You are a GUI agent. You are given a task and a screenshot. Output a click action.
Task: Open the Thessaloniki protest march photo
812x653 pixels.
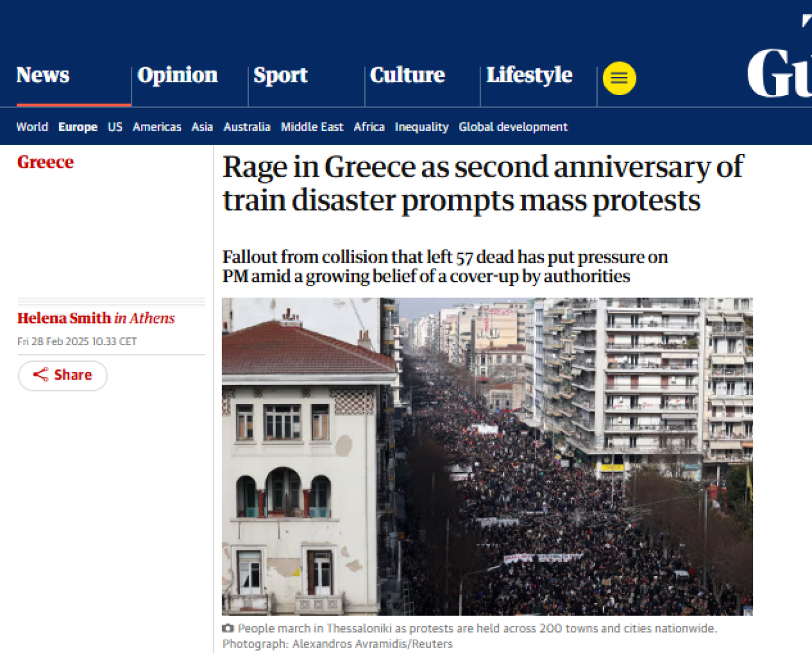tap(487, 457)
